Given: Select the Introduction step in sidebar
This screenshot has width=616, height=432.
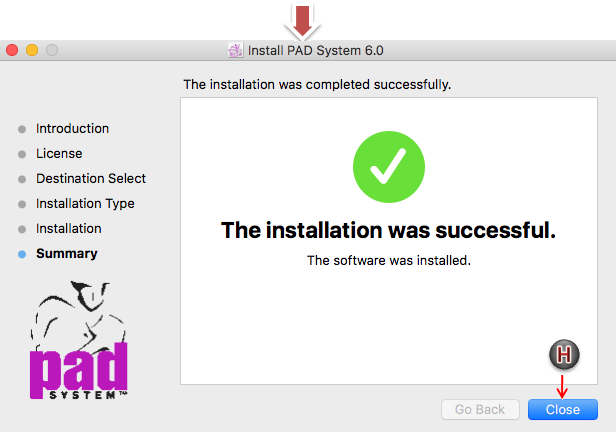Looking at the screenshot, I should pos(72,129).
